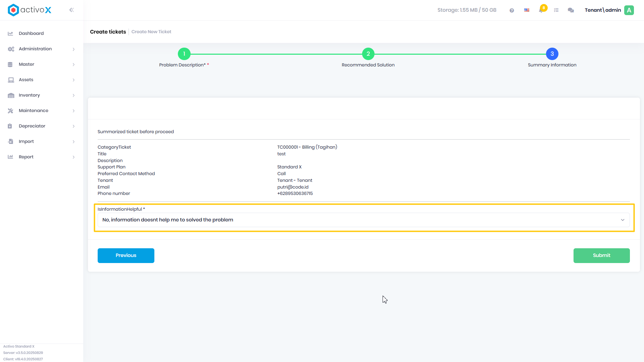Click the Tenant - Tenant value
This screenshot has width=644, height=362.
tap(295, 180)
